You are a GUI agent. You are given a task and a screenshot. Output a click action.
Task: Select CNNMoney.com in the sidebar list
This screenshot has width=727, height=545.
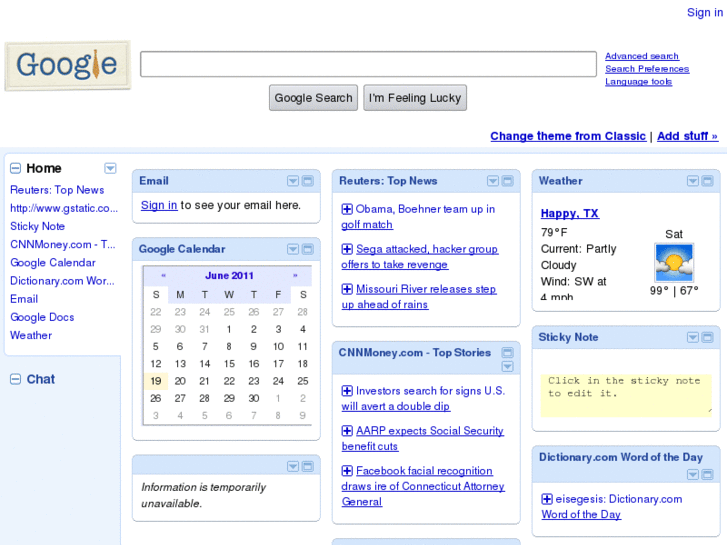point(63,244)
